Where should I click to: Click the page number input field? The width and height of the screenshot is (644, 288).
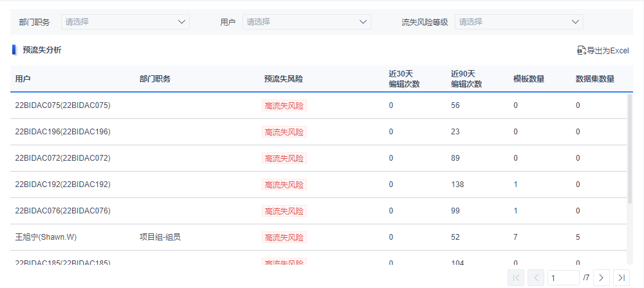(x=563, y=278)
